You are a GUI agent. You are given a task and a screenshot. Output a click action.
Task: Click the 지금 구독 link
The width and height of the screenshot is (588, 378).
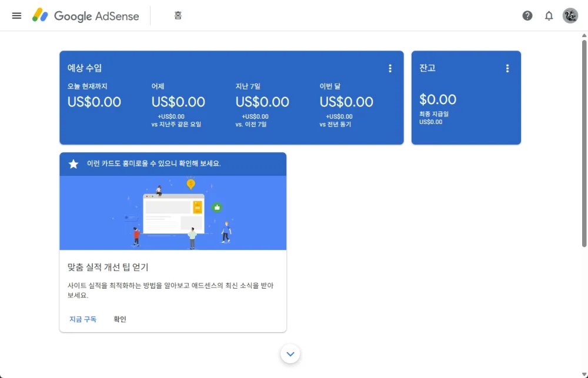82,319
